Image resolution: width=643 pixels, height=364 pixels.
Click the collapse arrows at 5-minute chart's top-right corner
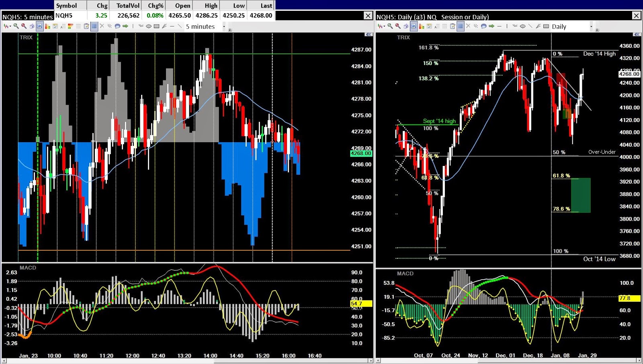tap(369, 35)
